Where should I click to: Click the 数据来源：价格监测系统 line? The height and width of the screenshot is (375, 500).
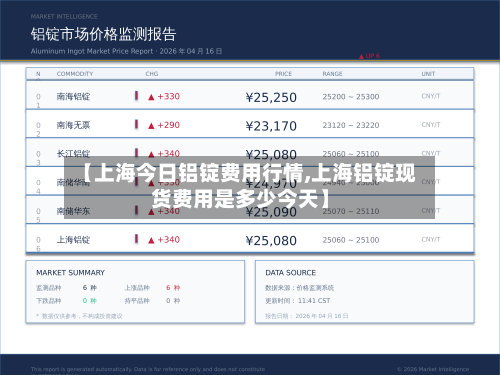[299, 288]
